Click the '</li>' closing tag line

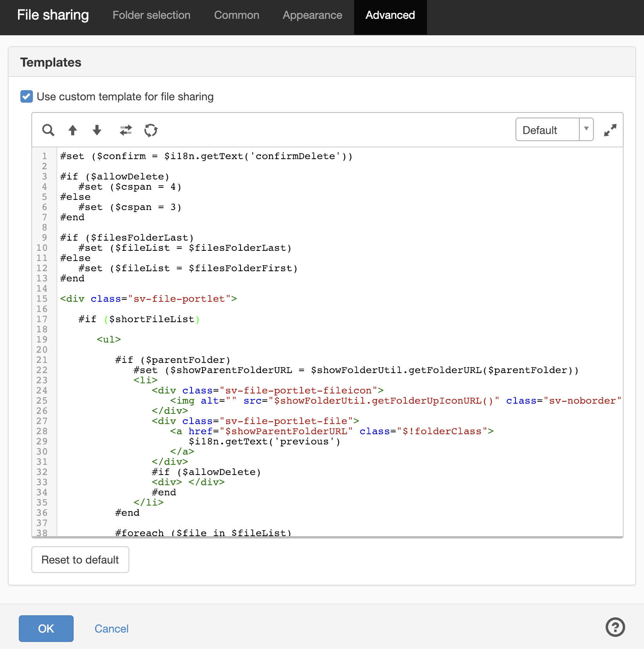[x=148, y=502]
